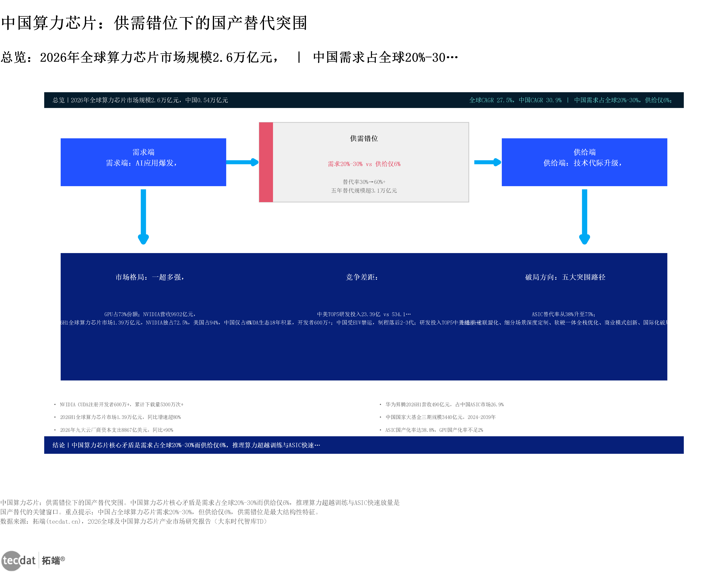Click banner text 中国需求占全球20%-30%，供给仅6%；

point(623,100)
